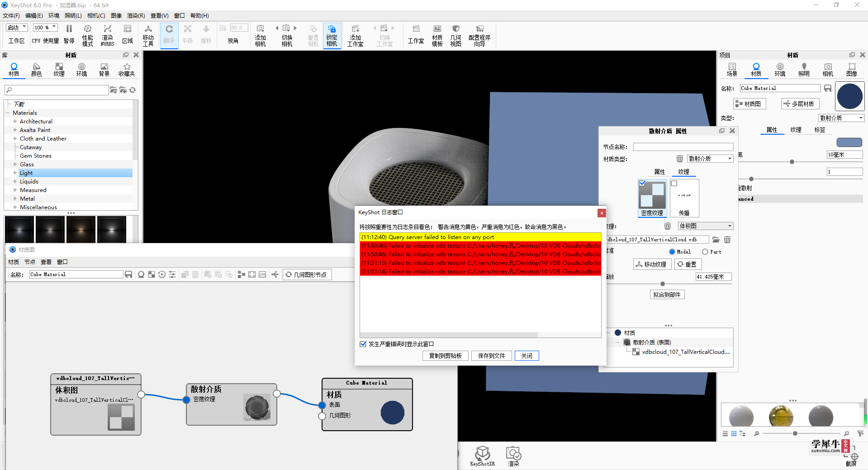Select the Part radio button
Screen dimensions: 868x470
pos(705,252)
